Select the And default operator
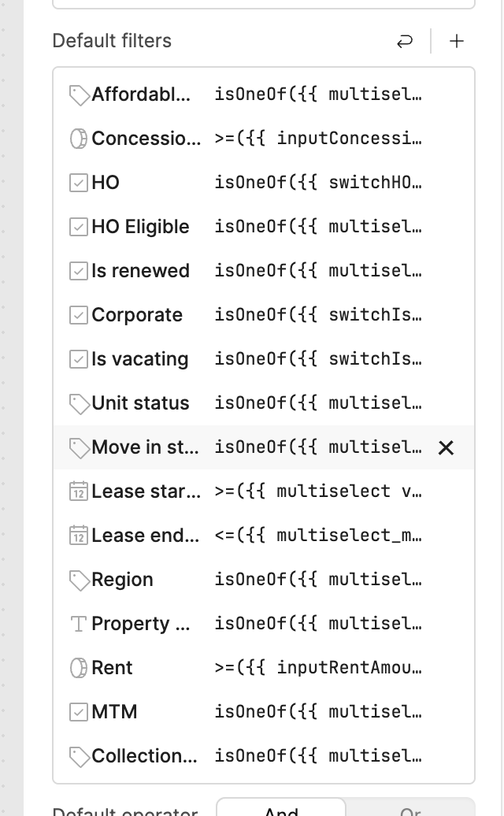This screenshot has height=816, width=504. [281, 807]
